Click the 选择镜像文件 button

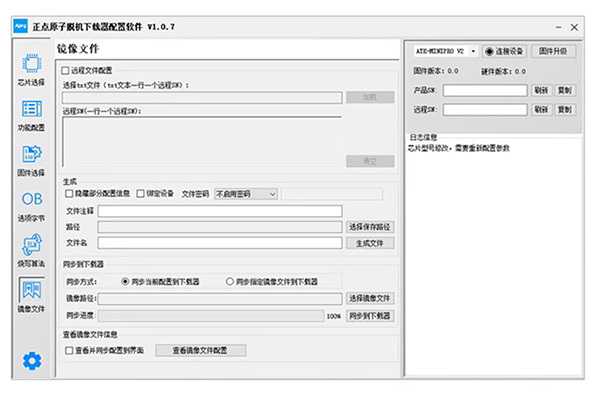[370, 298]
